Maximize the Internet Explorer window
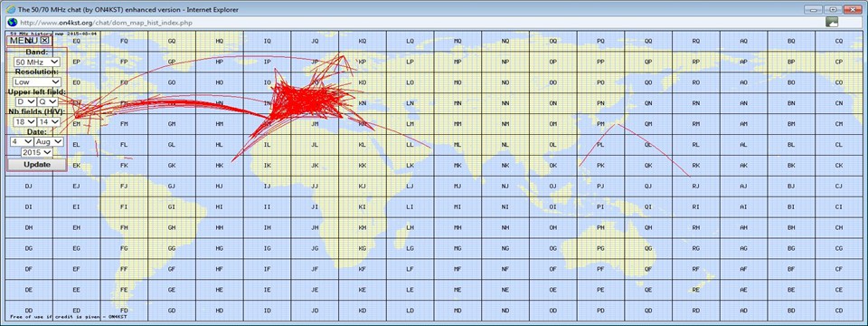The image size is (868, 326). coord(832,9)
